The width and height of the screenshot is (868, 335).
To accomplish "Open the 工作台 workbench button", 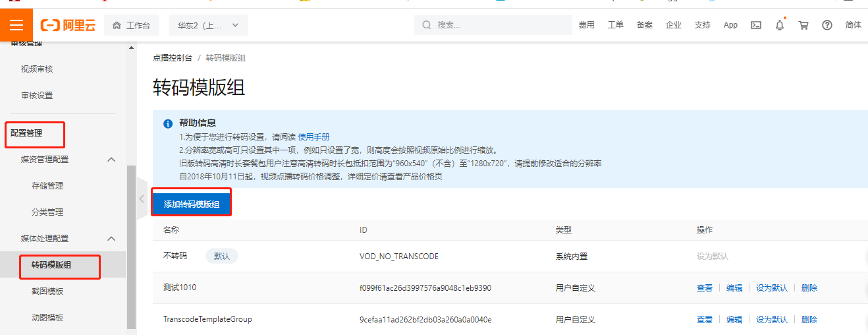I will pyautogui.click(x=131, y=26).
